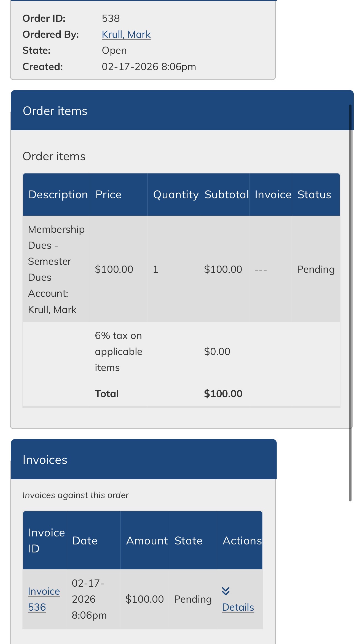
Task: Click the Date column header in Invoices
Action: click(85, 541)
